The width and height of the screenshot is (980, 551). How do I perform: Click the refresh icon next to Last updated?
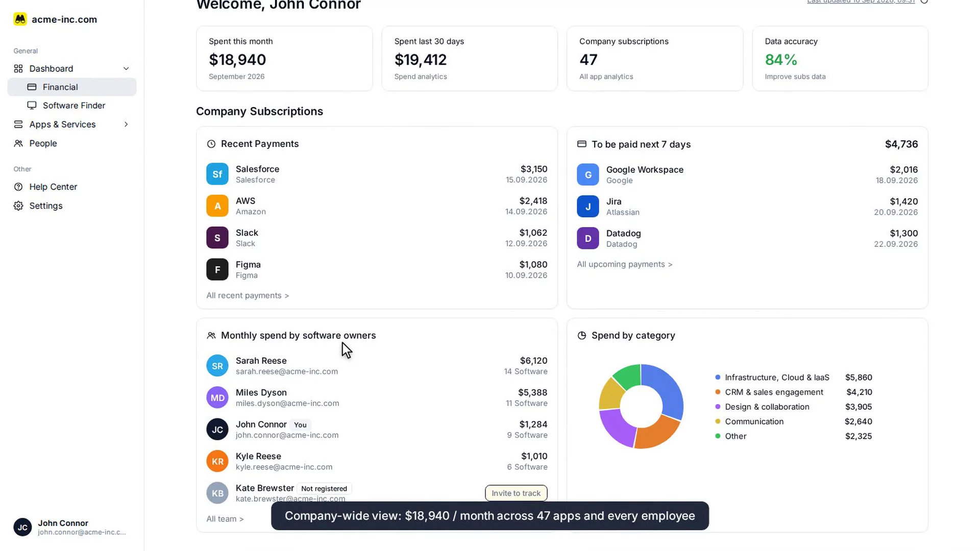[x=924, y=2]
